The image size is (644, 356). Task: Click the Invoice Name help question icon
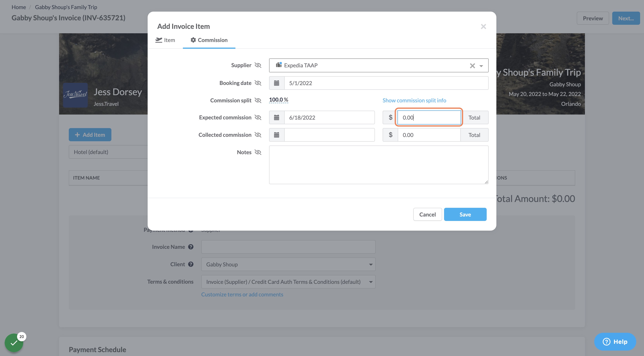coord(191,247)
